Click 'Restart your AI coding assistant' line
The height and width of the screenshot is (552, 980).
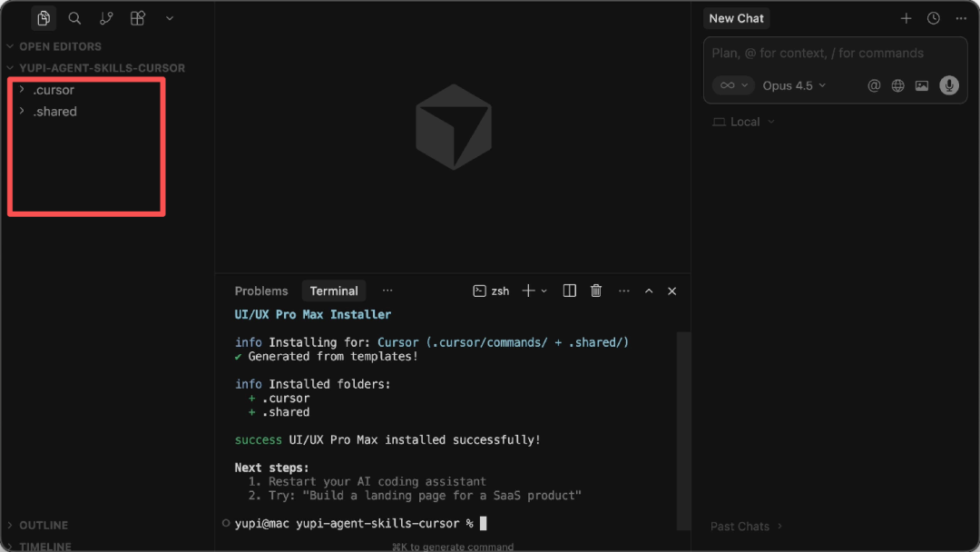click(377, 481)
